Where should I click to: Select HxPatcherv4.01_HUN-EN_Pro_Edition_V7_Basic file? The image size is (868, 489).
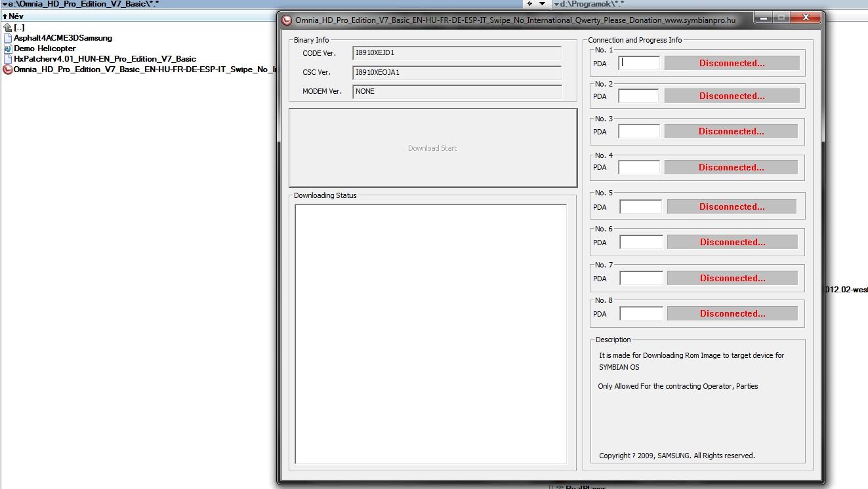[105, 59]
